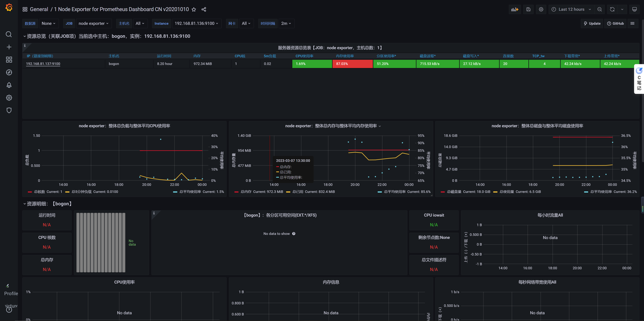Open the Dashboards grid icon in sidebar
The image size is (644, 321).
tap(9, 60)
